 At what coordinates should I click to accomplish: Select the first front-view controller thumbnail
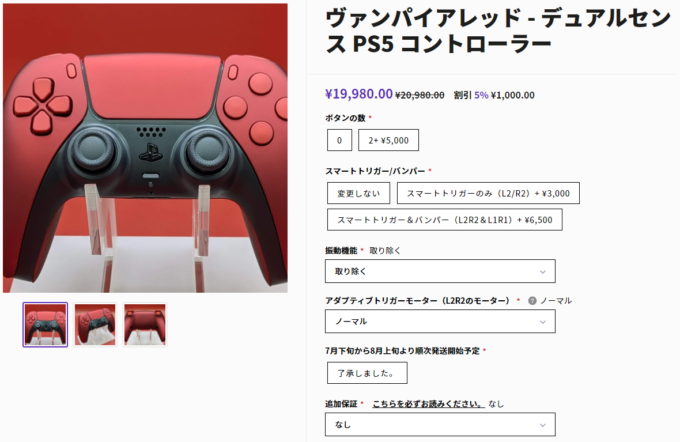[x=45, y=324]
